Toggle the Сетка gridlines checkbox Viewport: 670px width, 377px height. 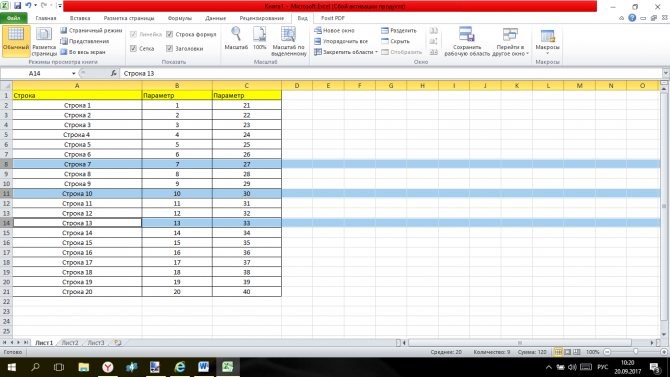pyautogui.click(x=133, y=49)
